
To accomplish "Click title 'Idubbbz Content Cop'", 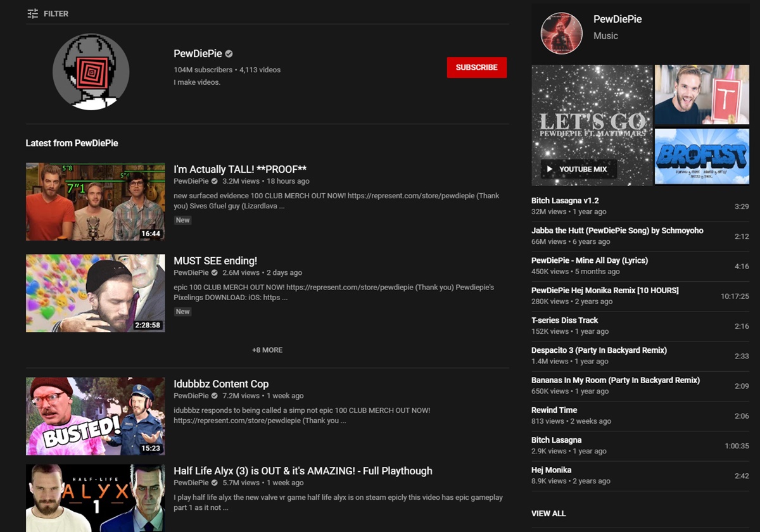I will pyautogui.click(x=221, y=384).
